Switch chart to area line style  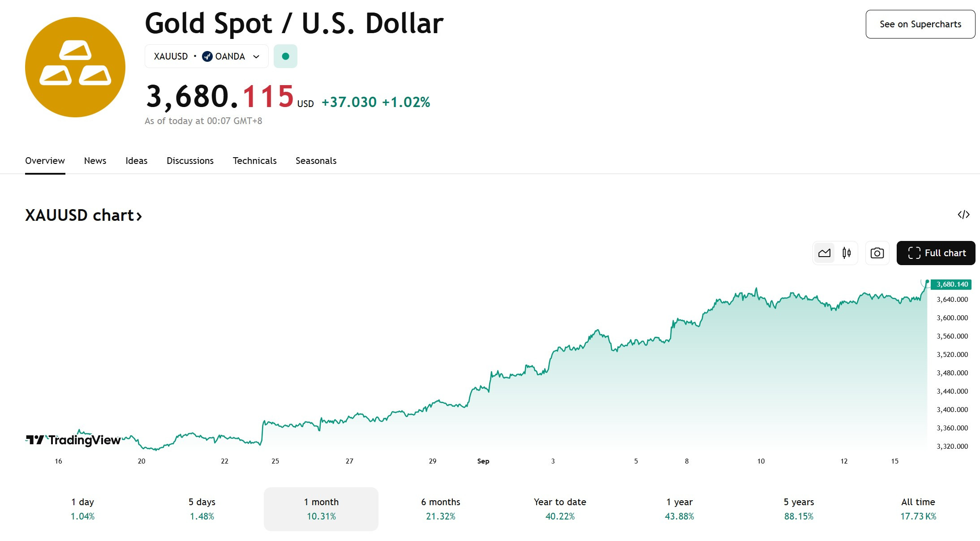click(824, 253)
